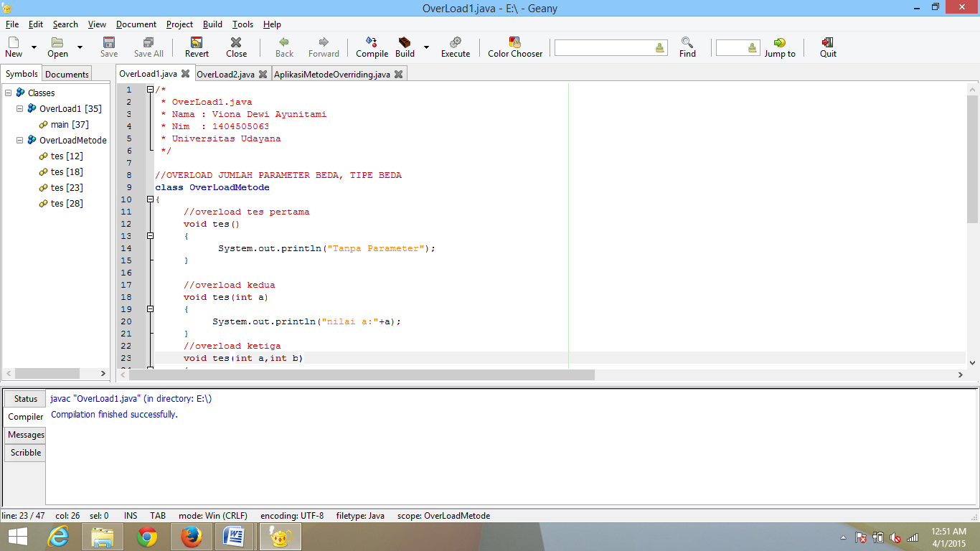Open Microsoft Word from taskbar
Viewport: 980px width, 551px height.
[235, 537]
